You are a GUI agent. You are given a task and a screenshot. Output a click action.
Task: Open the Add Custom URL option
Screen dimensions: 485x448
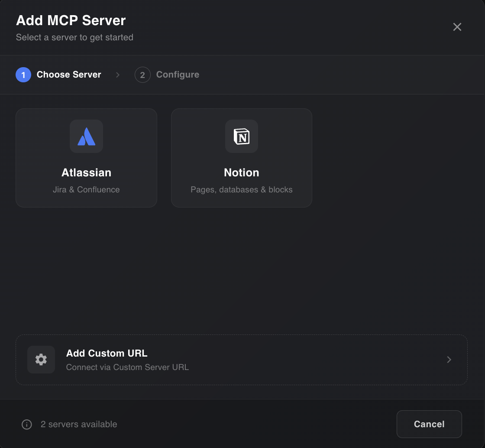click(x=241, y=360)
